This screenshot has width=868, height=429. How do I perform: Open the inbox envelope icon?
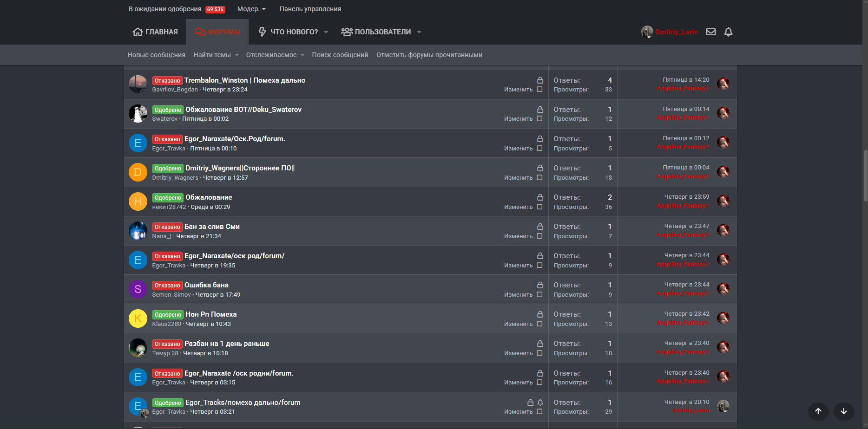[710, 32]
